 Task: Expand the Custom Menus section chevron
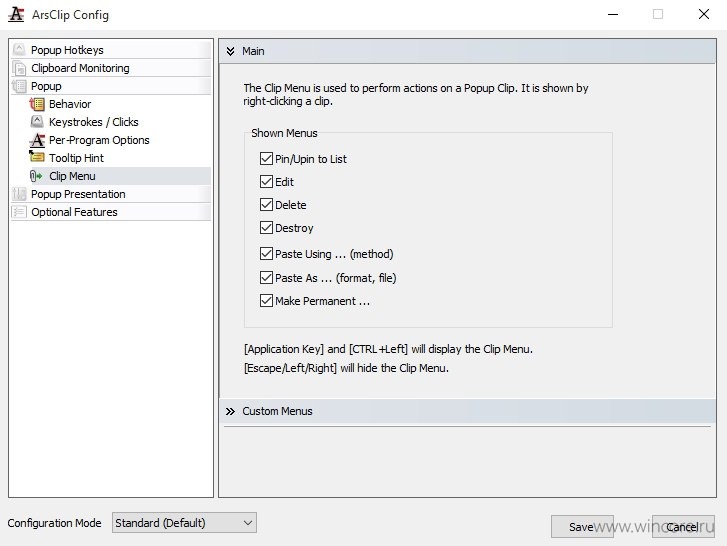[x=230, y=411]
